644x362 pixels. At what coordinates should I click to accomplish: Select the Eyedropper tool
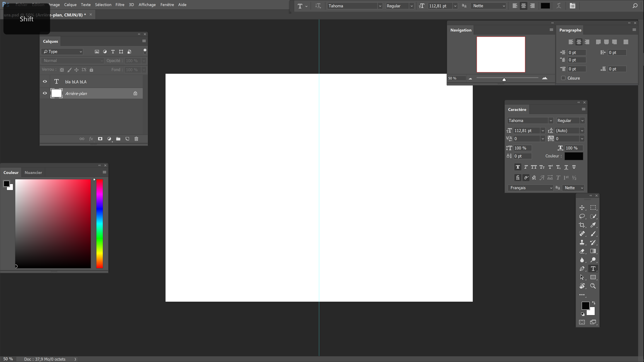coord(593,225)
